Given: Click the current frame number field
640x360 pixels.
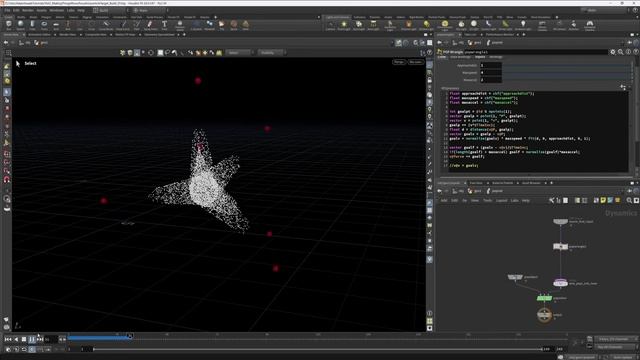Looking at the screenshot, I should tap(51, 339).
